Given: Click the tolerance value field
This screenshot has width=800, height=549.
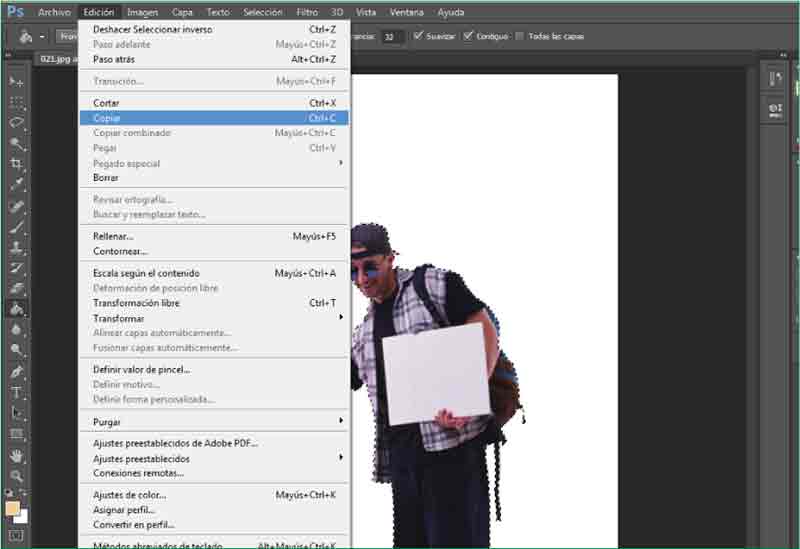Looking at the screenshot, I should pyautogui.click(x=393, y=36).
